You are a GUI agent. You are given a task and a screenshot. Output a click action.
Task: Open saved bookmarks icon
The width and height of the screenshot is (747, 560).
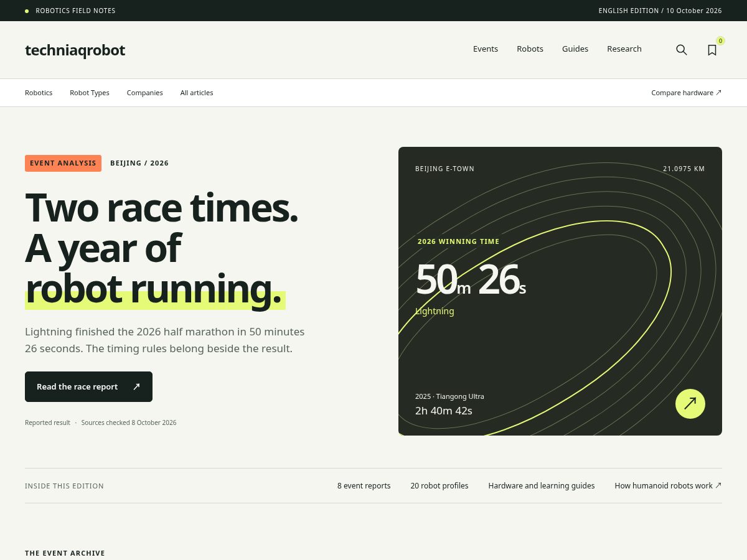coord(712,50)
